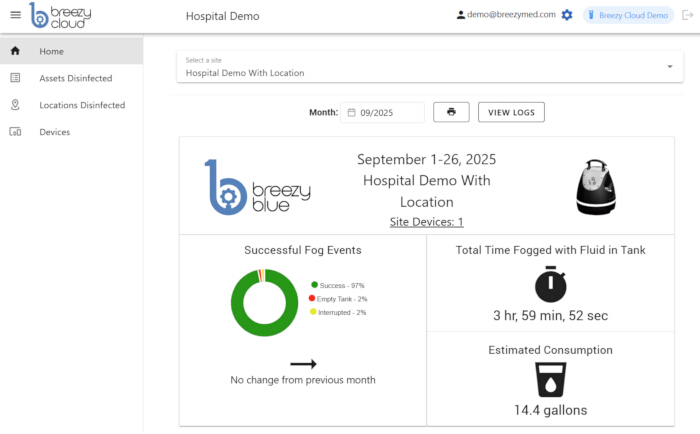Click the calendar icon in Month field
The image size is (700, 434).
[x=351, y=113]
